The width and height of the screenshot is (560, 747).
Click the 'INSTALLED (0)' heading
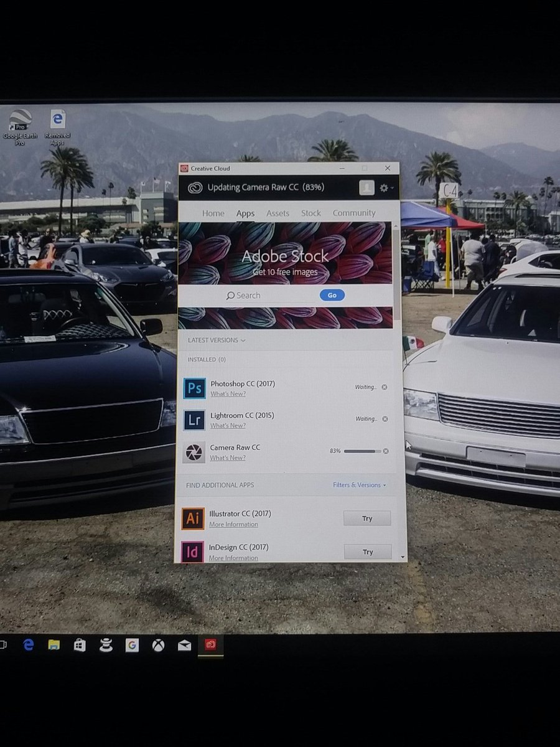click(207, 359)
